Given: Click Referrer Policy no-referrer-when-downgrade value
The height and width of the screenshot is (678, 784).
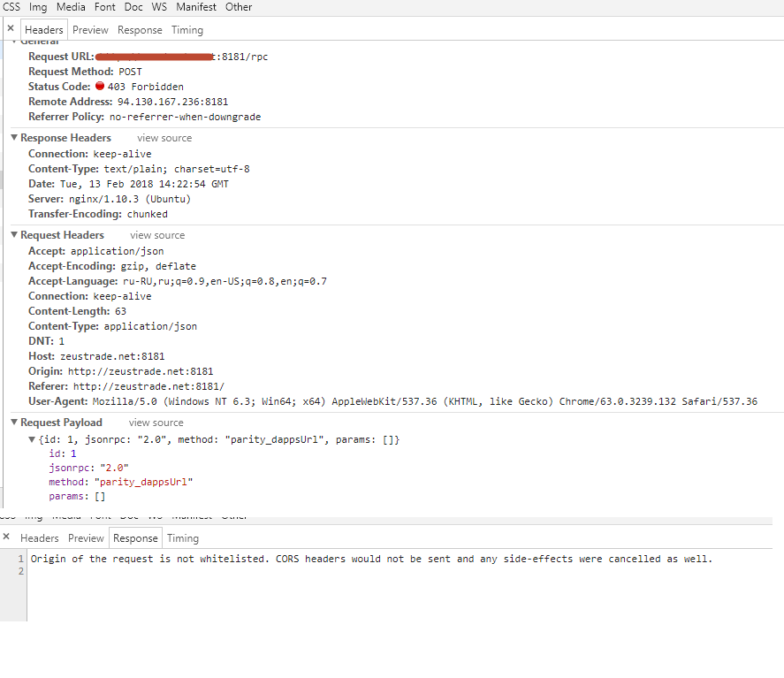Looking at the screenshot, I should 185,117.
